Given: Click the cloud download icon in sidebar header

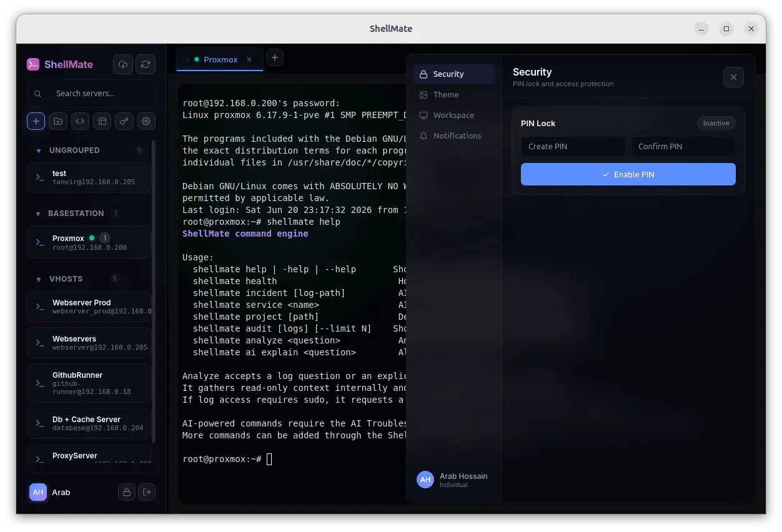Looking at the screenshot, I should click(x=123, y=64).
